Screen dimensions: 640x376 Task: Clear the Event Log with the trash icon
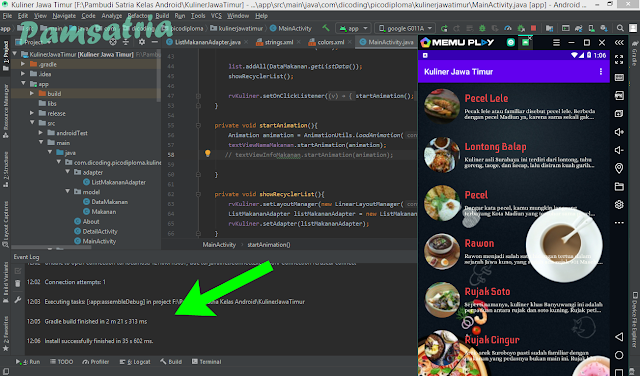tap(18, 283)
